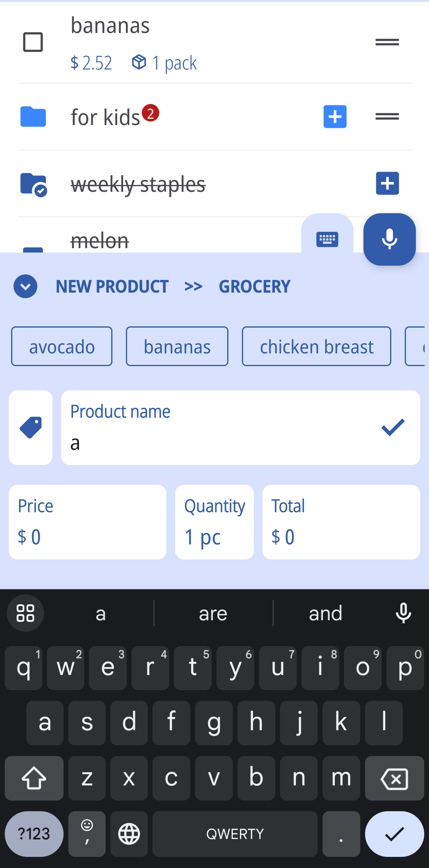
Task: Toggle the keyboard shift key
Action: [x=34, y=778]
